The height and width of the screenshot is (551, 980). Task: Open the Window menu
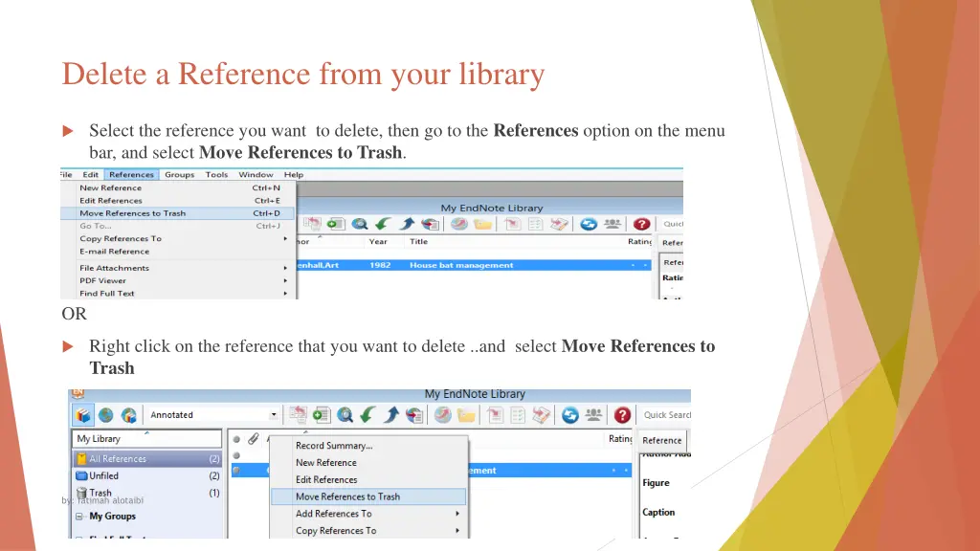click(256, 175)
